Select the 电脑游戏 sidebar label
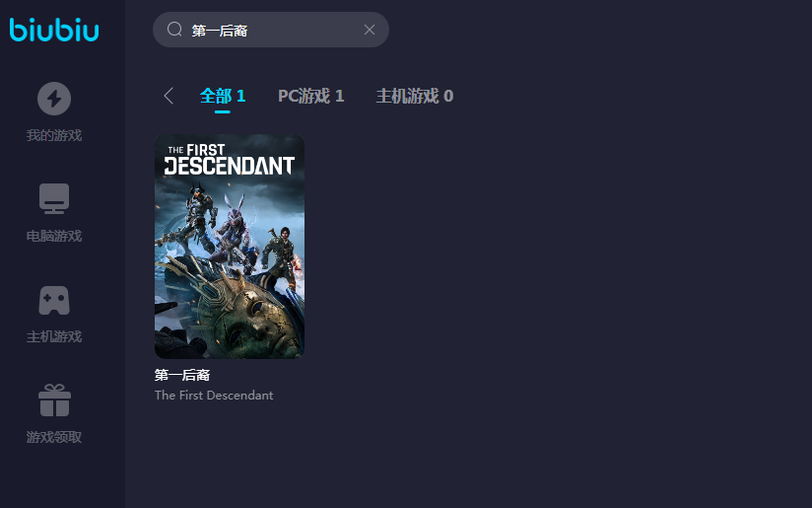 pos(54,237)
